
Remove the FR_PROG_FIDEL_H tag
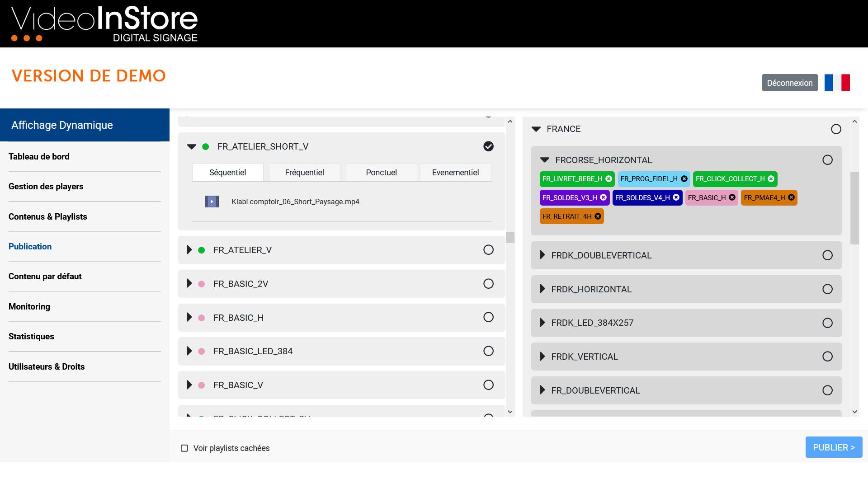click(684, 179)
